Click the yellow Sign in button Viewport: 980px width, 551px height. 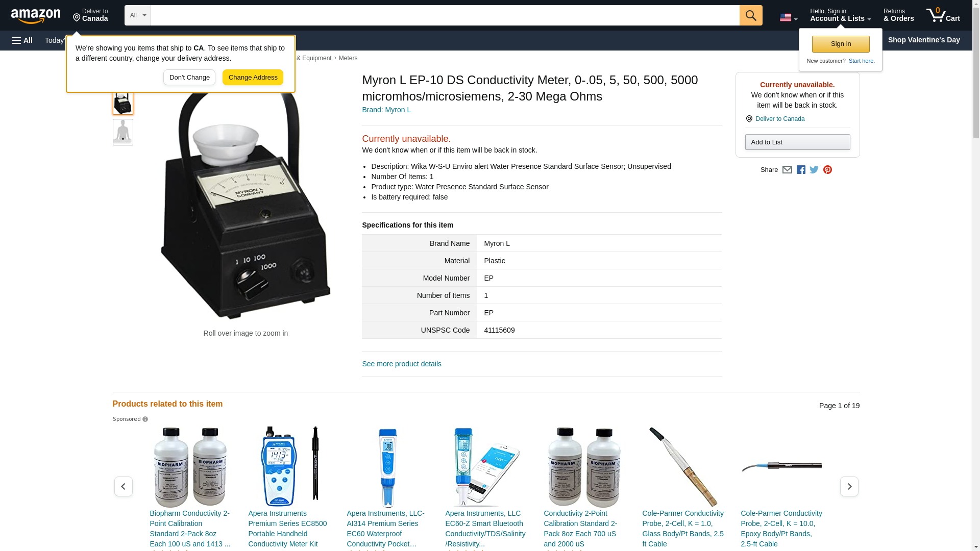pyautogui.click(x=841, y=44)
